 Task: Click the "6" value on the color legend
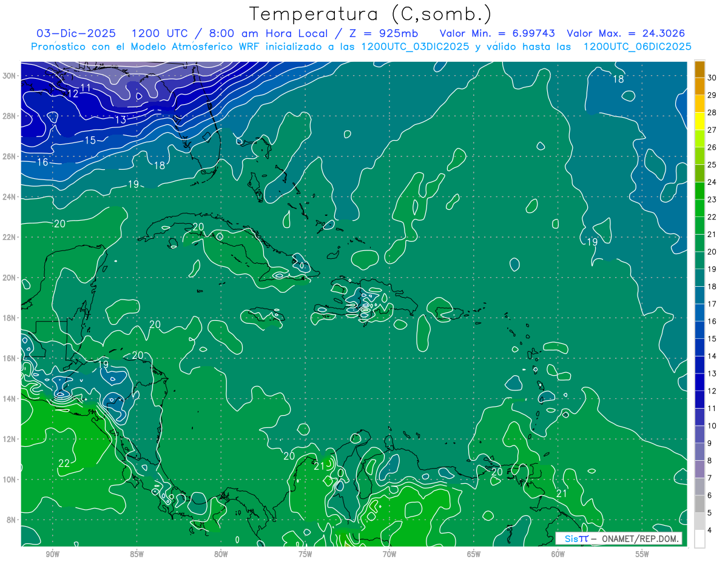pyautogui.click(x=710, y=495)
